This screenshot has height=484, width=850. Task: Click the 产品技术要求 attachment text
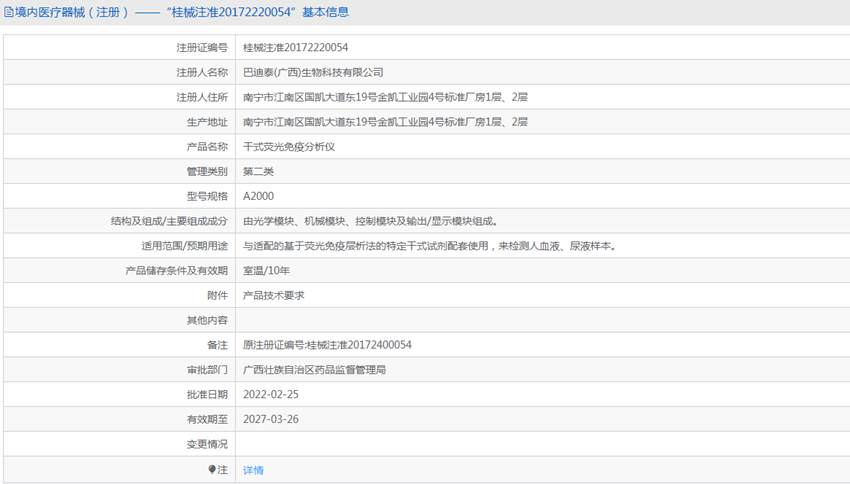[x=274, y=295]
